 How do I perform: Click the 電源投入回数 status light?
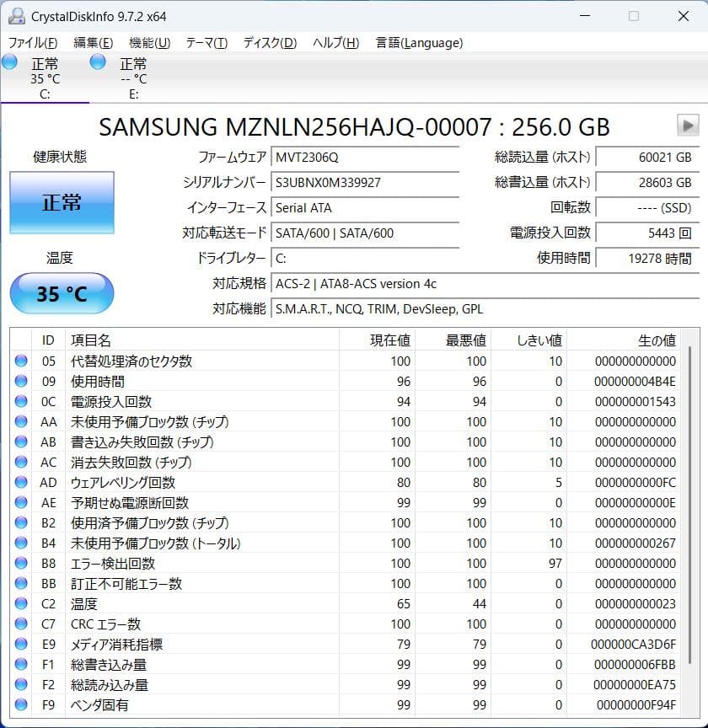pyautogui.click(x=19, y=401)
